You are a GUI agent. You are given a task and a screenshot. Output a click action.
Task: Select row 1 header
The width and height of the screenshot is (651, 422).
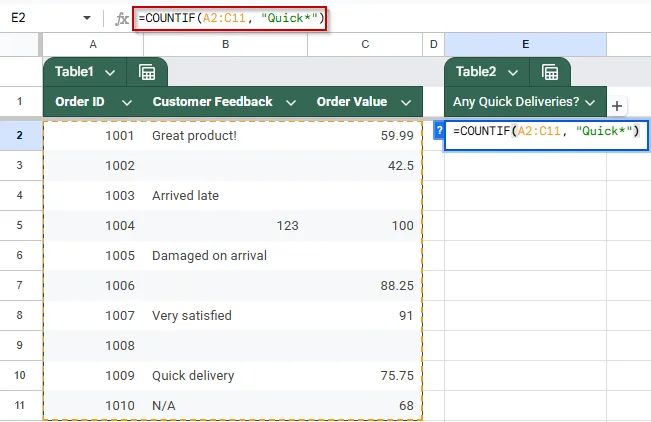click(x=20, y=101)
